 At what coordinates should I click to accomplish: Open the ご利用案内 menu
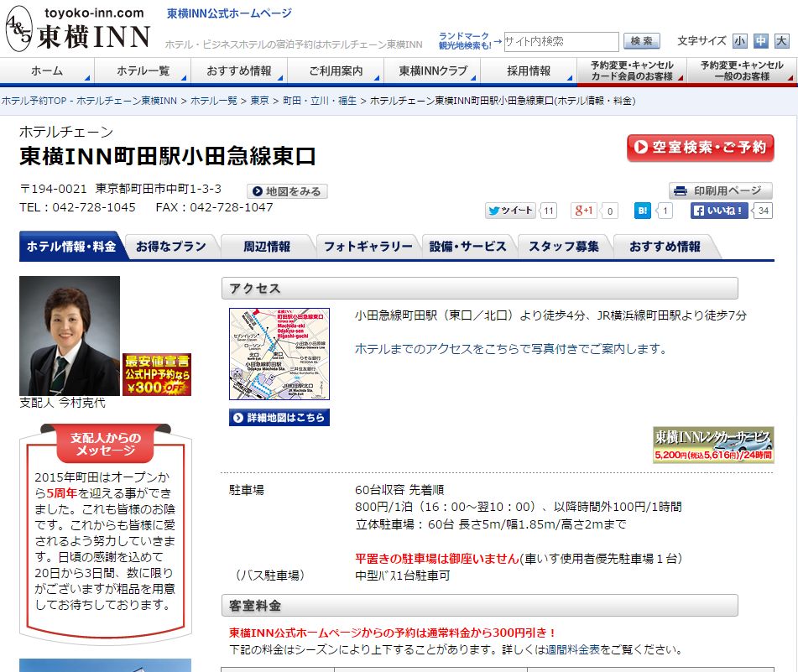click(x=336, y=70)
